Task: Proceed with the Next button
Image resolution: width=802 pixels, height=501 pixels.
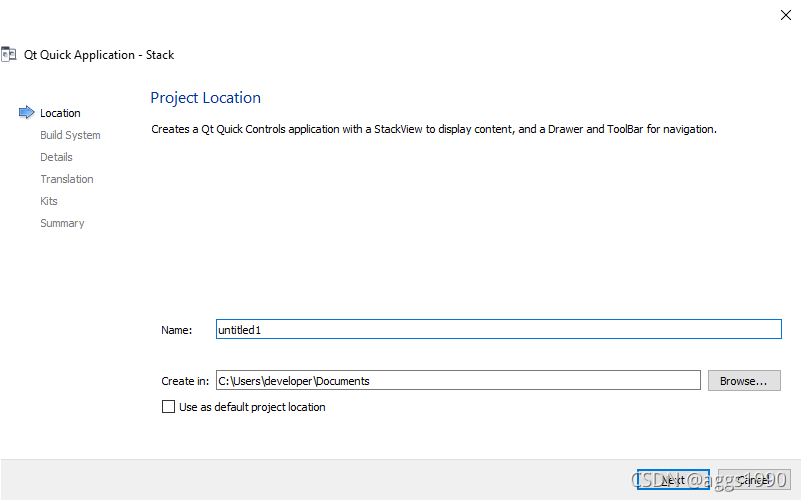Action: point(673,480)
